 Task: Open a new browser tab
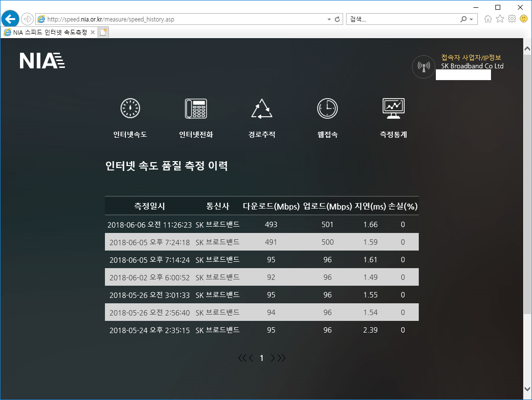click(103, 32)
